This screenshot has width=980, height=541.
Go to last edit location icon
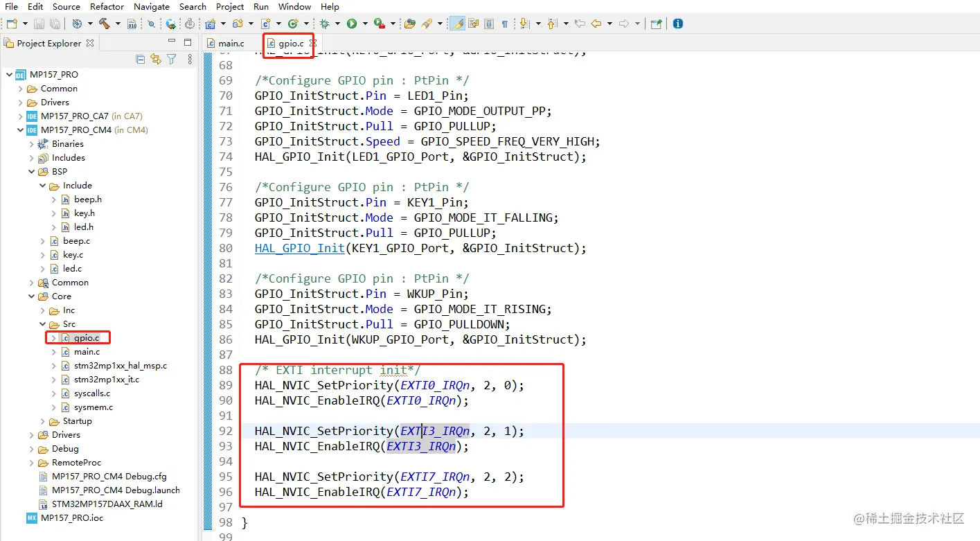580,24
